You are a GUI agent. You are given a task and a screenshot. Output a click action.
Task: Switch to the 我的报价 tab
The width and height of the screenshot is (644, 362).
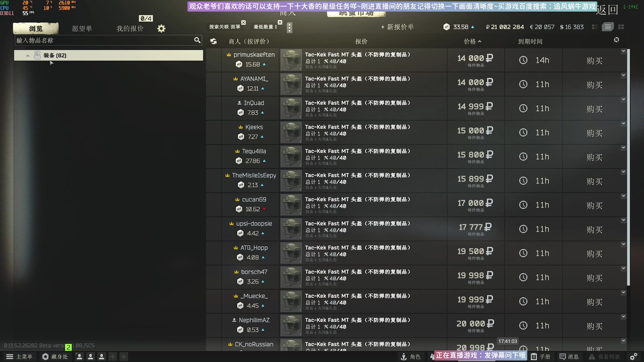(130, 28)
